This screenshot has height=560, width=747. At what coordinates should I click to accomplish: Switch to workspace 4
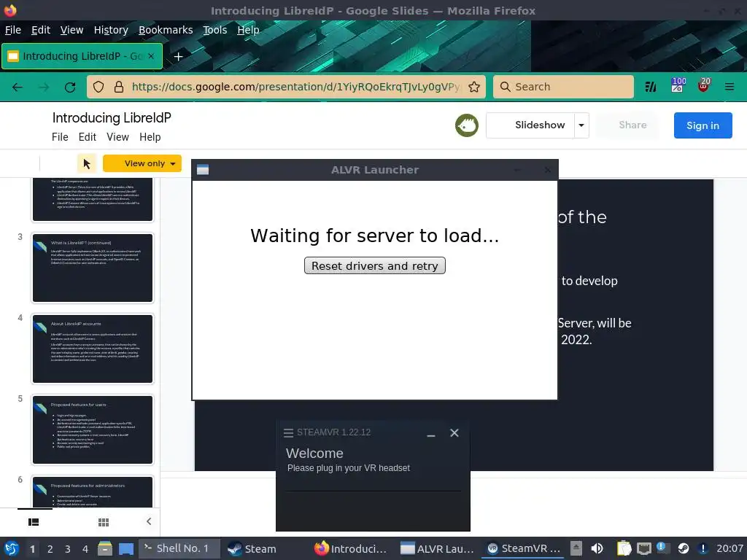85,549
